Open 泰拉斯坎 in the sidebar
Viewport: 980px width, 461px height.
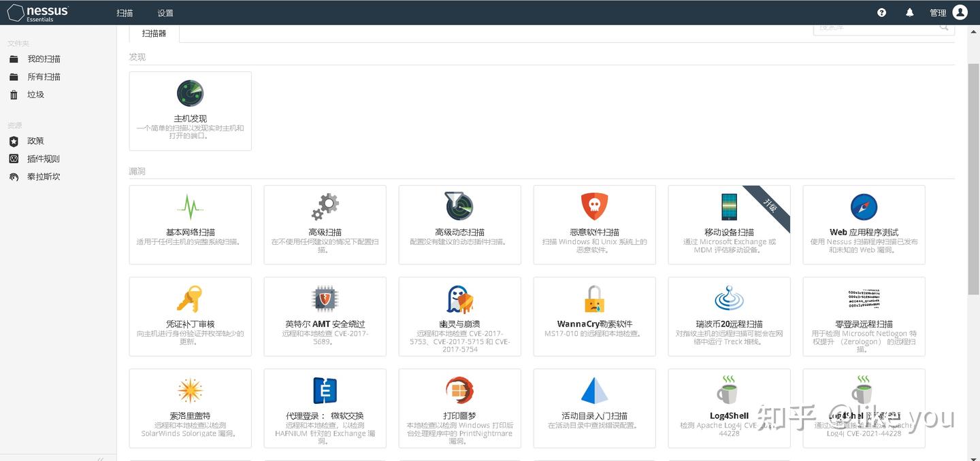tap(44, 176)
